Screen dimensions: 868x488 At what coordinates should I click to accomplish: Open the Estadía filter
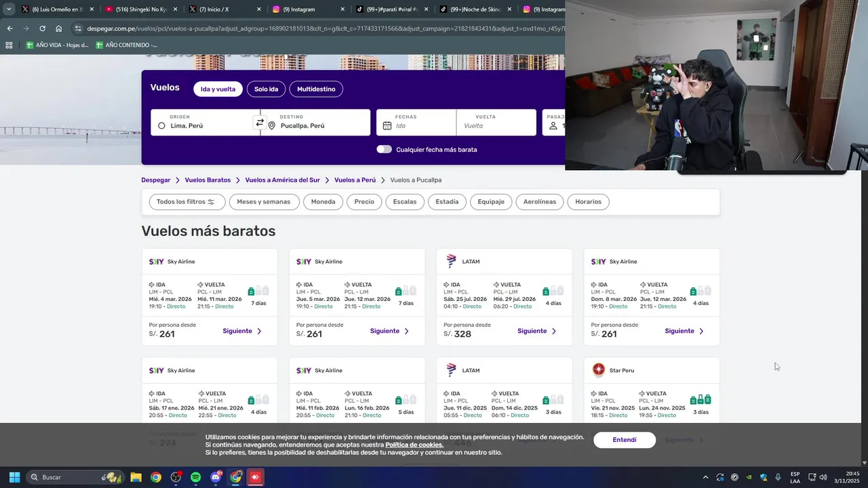[x=447, y=202]
